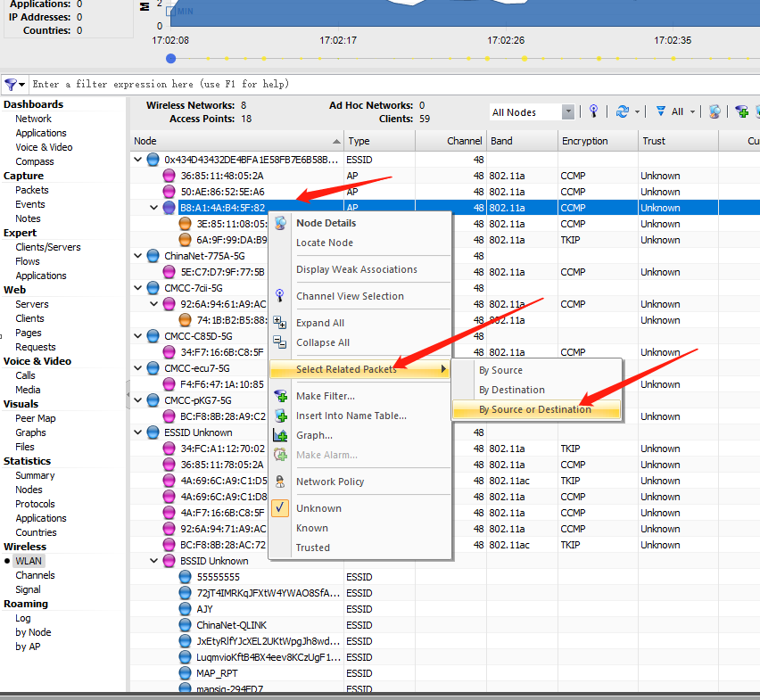Image resolution: width=760 pixels, height=700 pixels.
Task: Sort by the Trust column header
Action: point(678,141)
